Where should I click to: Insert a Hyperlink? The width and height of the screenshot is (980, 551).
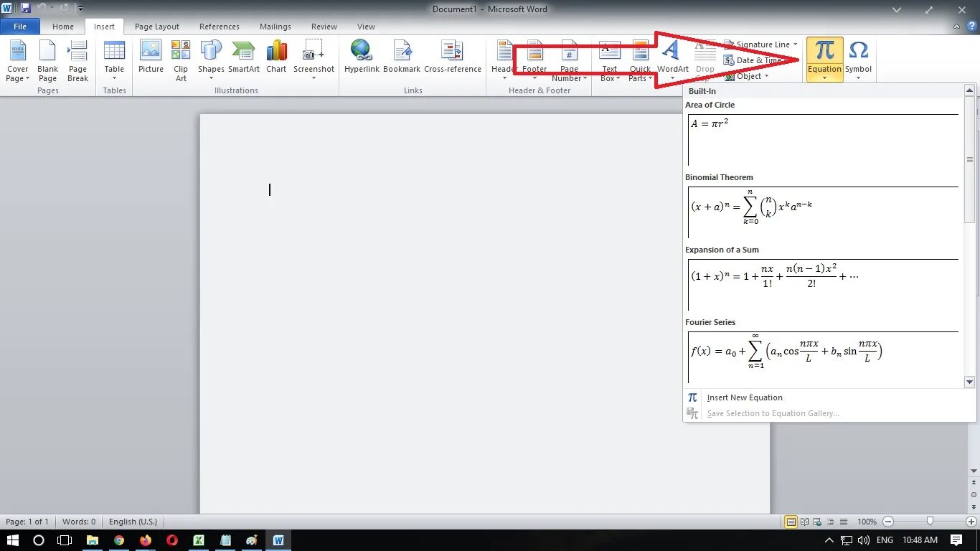click(x=361, y=57)
